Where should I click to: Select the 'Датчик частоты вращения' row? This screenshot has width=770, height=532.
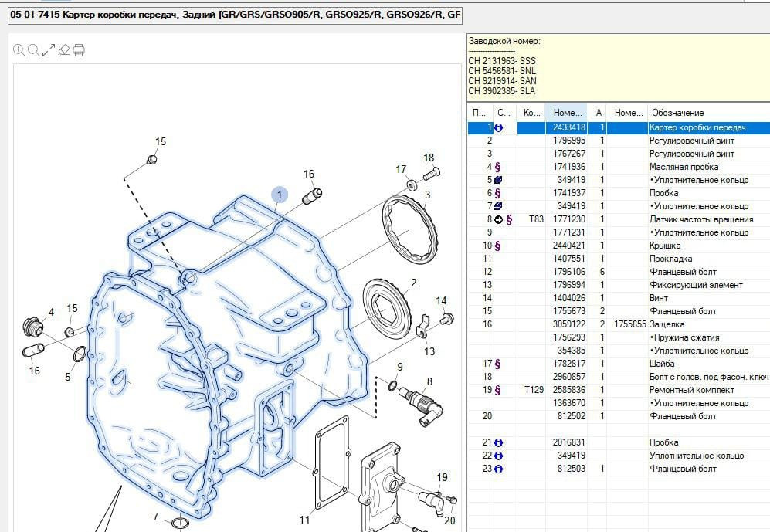click(697, 219)
